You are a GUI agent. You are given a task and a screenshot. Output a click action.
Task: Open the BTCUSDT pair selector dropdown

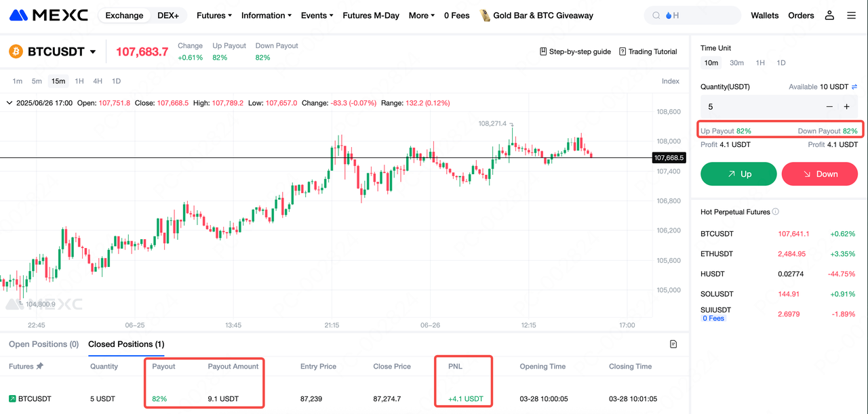(x=93, y=52)
